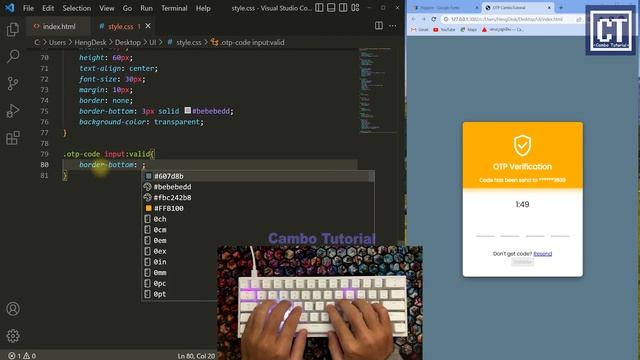This screenshot has height=360, width=640.
Task: Click the browser back arrow
Action: (x=413, y=19)
